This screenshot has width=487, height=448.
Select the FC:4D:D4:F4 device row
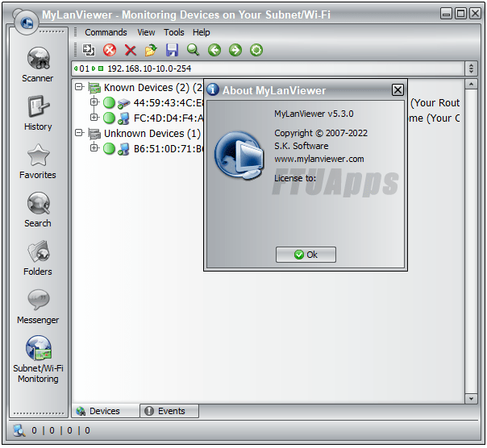tap(169, 118)
